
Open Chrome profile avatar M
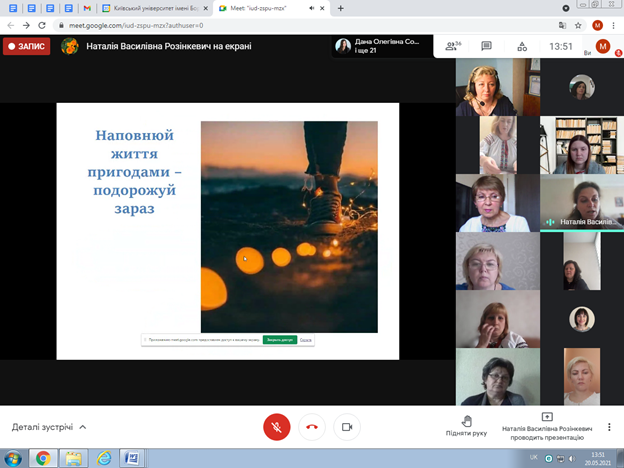pos(597,25)
